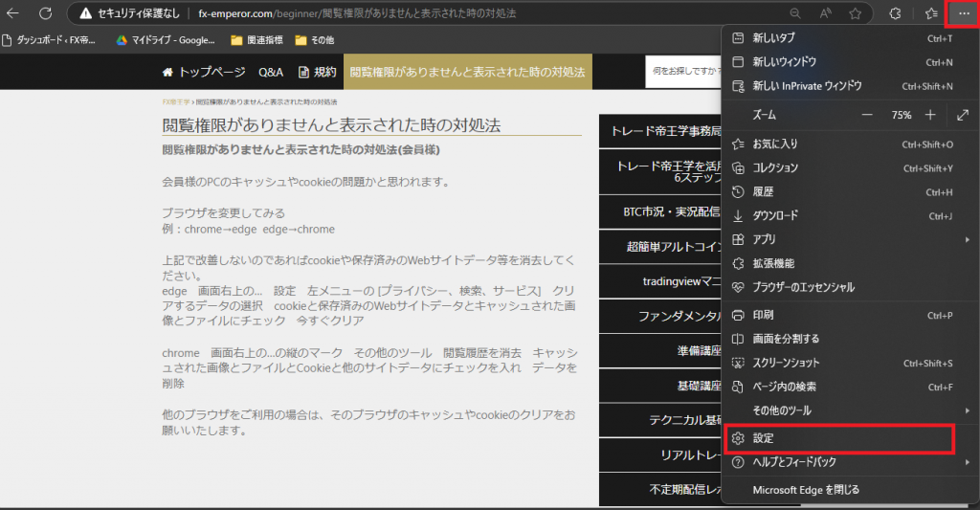Open 超簡単アルトコイン sidebar button
The image size is (980, 510).
(x=660, y=247)
